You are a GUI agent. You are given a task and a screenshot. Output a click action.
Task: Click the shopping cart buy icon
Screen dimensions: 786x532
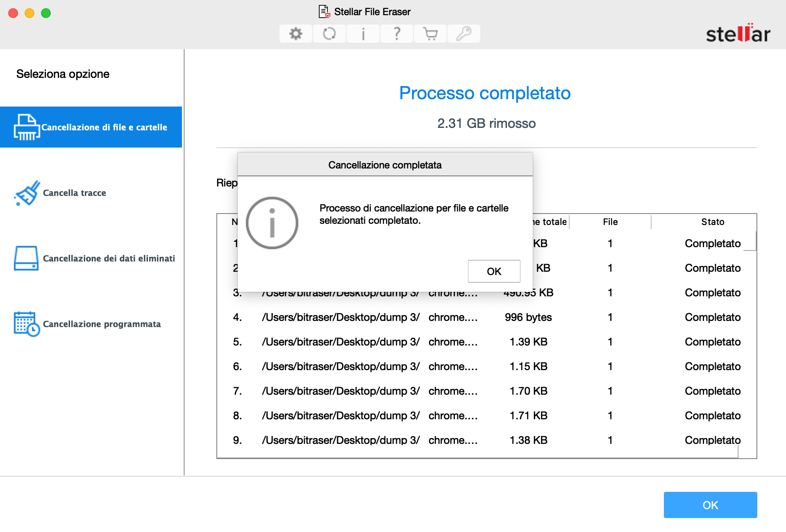click(430, 34)
